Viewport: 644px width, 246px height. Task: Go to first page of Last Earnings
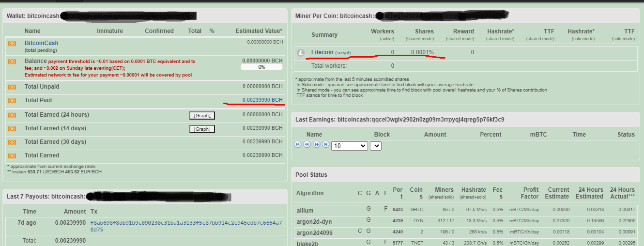click(298, 144)
